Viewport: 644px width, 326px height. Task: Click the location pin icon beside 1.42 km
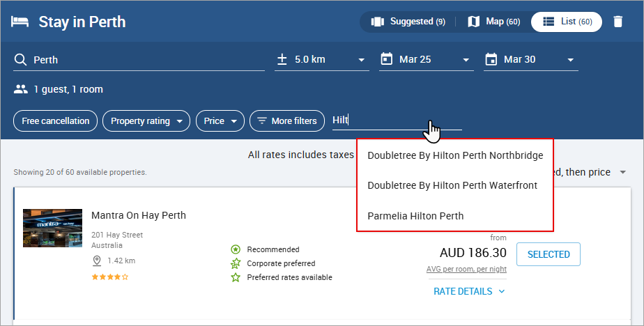pyautogui.click(x=97, y=261)
